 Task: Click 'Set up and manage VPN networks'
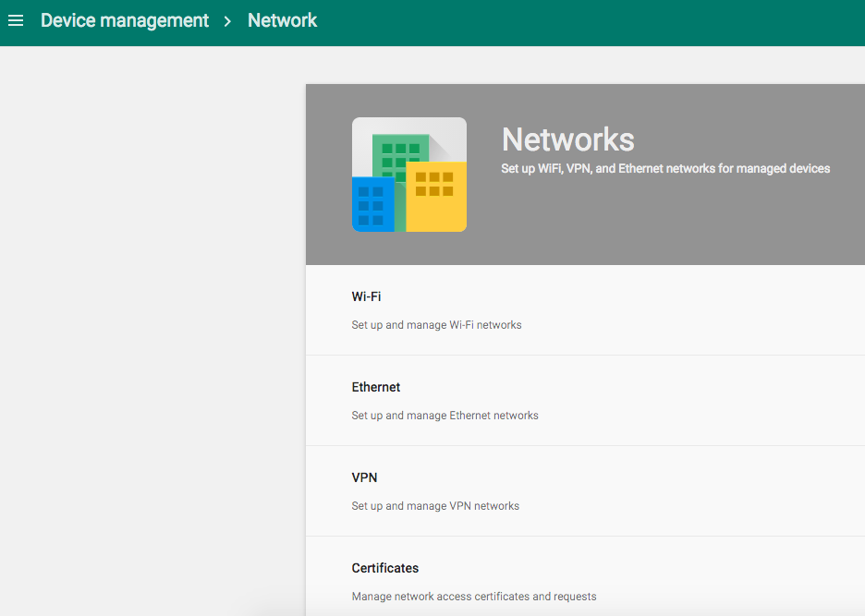tap(435, 506)
